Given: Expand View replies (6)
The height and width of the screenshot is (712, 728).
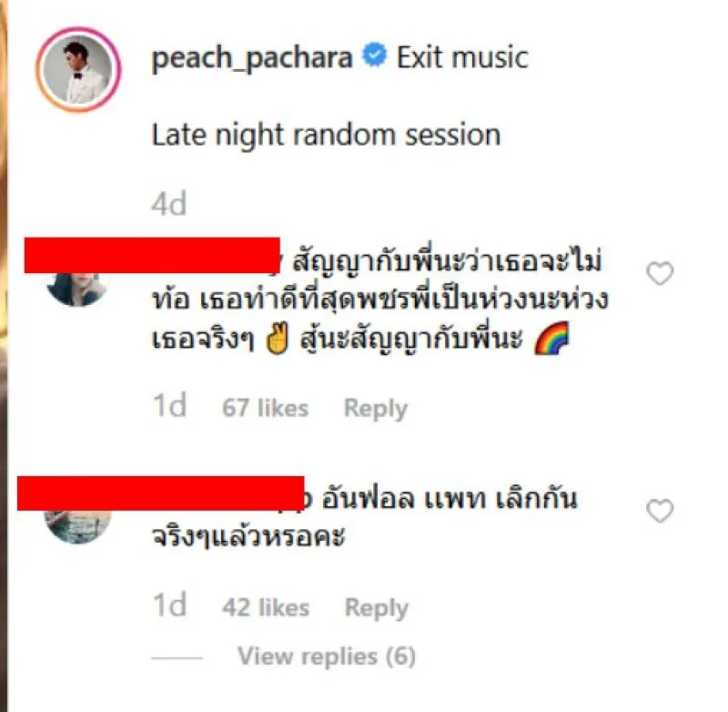Looking at the screenshot, I should (x=327, y=656).
